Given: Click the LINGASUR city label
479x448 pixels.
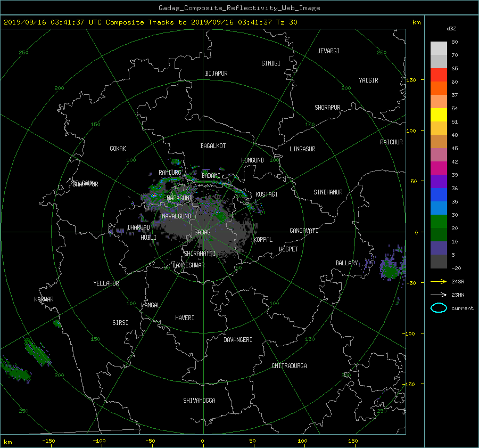Looking at the screenshot, I should click(x=302, y=149).
